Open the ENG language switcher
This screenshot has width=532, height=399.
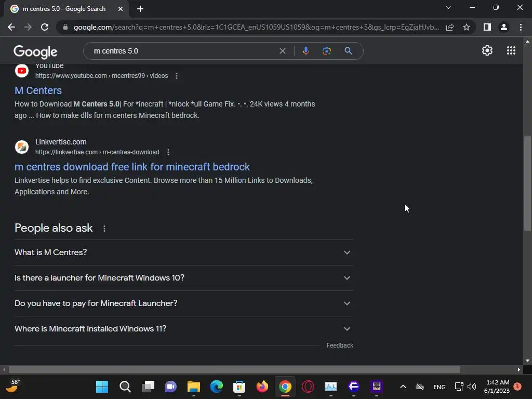coord(440,387)
